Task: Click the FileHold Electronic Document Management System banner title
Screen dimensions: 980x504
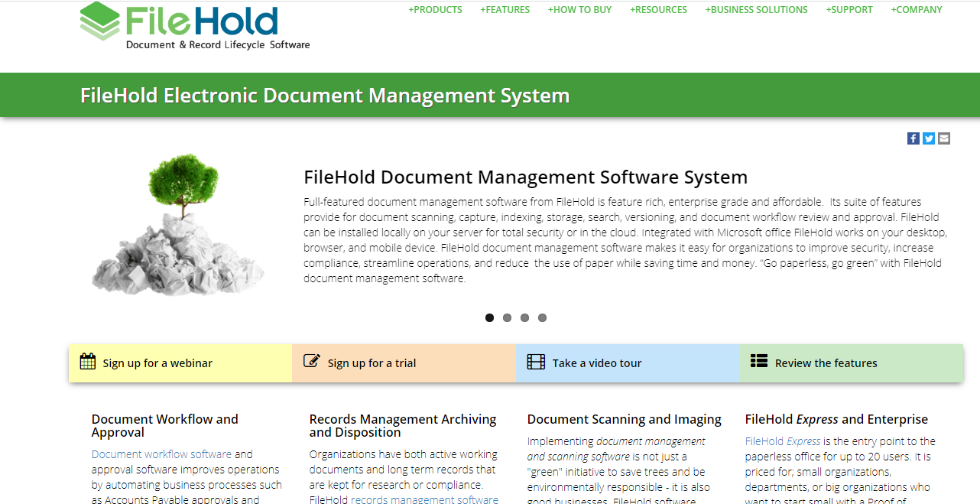Action: [x=325, y=96]
